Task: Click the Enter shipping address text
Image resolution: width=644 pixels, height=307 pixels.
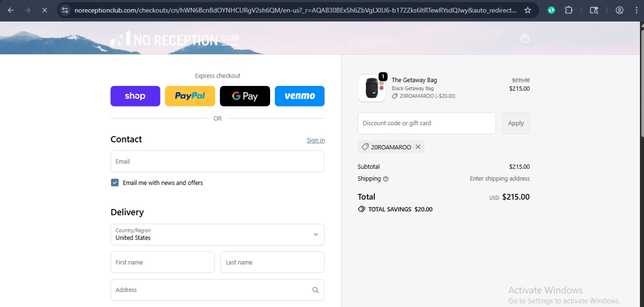Action: [x=500, y=179]
